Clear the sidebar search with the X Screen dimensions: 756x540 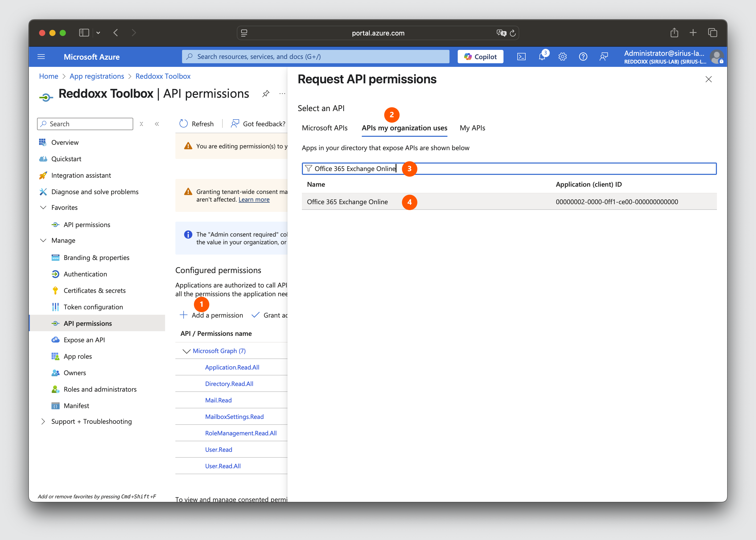(x=141, y=124)
